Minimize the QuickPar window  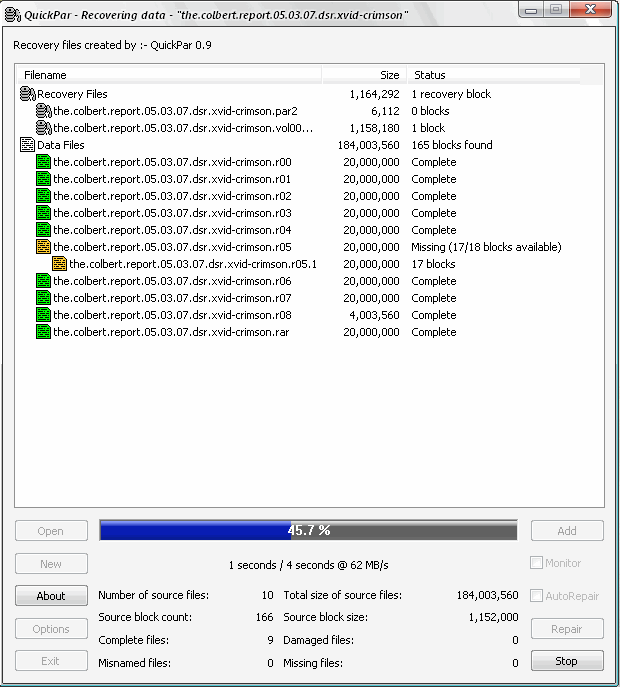tap(531, 9)
